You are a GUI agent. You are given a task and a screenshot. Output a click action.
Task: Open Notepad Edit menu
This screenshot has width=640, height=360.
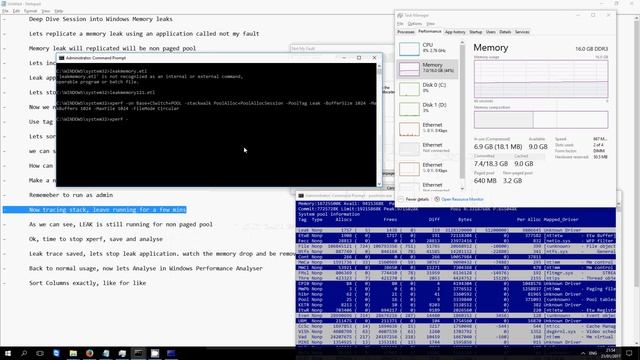[x=16, y=11]
